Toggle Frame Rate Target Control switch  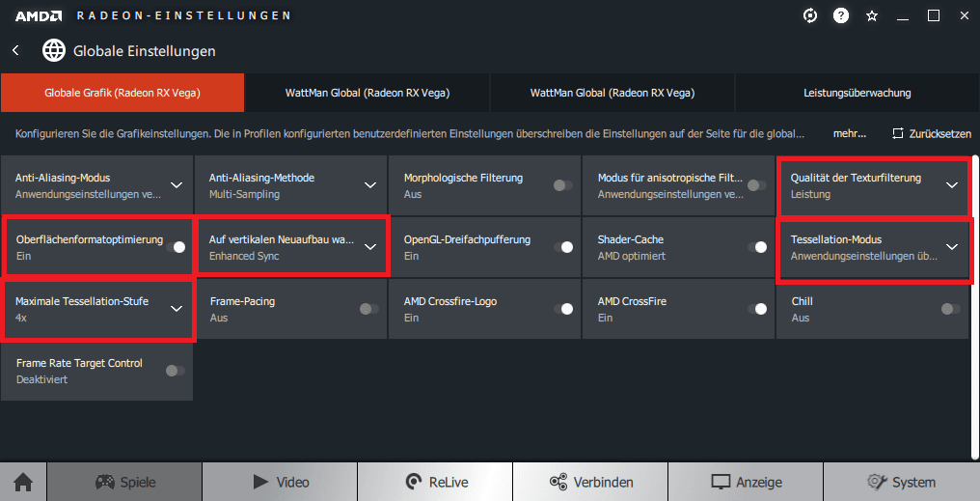coord(175,371)
